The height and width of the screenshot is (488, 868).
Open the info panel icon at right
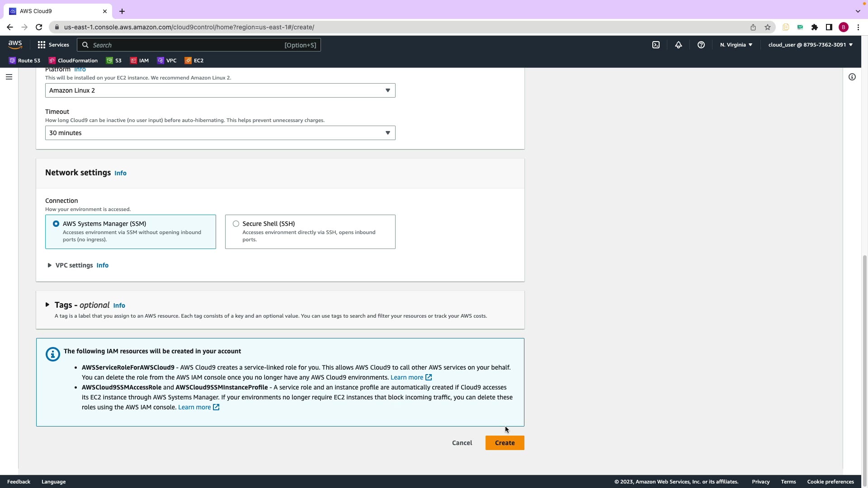click(852, 77)
